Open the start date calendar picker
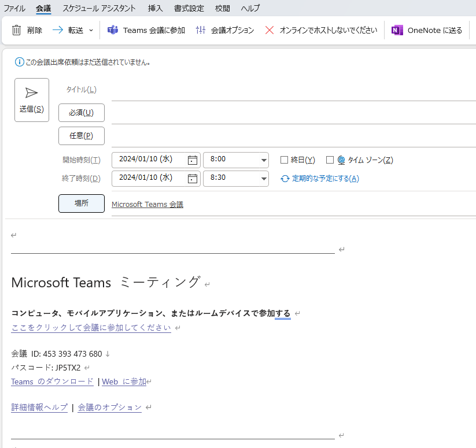The width and height of the screenshot is (476, 448). click(193, 160)
